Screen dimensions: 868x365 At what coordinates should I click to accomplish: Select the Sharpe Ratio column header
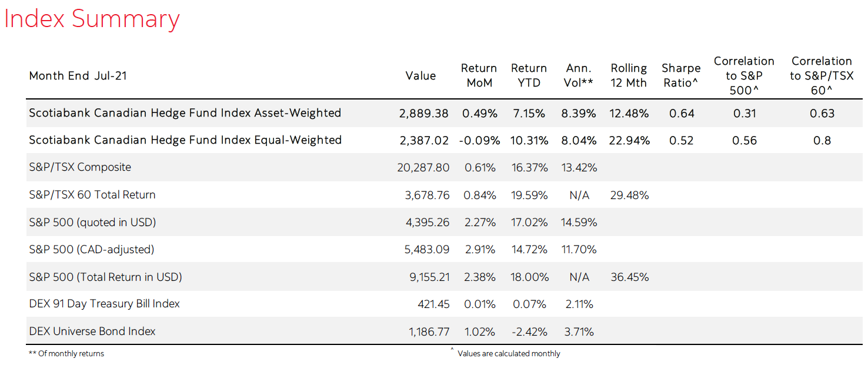681,76
